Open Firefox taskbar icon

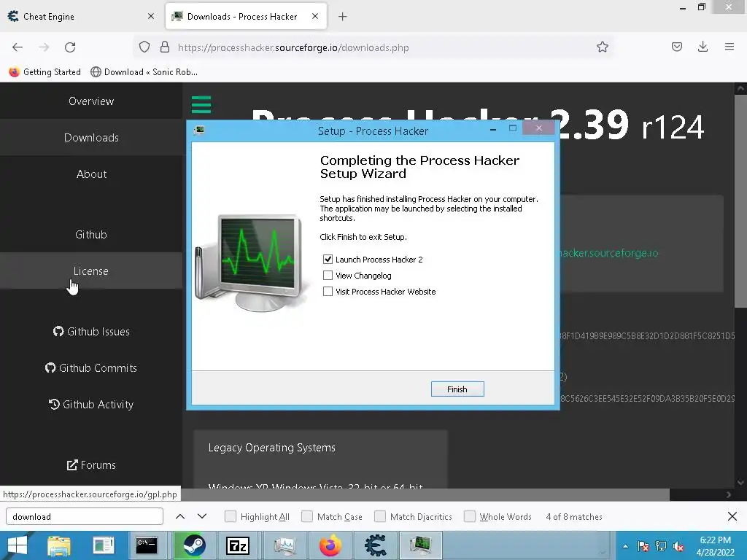coord(330,545)
